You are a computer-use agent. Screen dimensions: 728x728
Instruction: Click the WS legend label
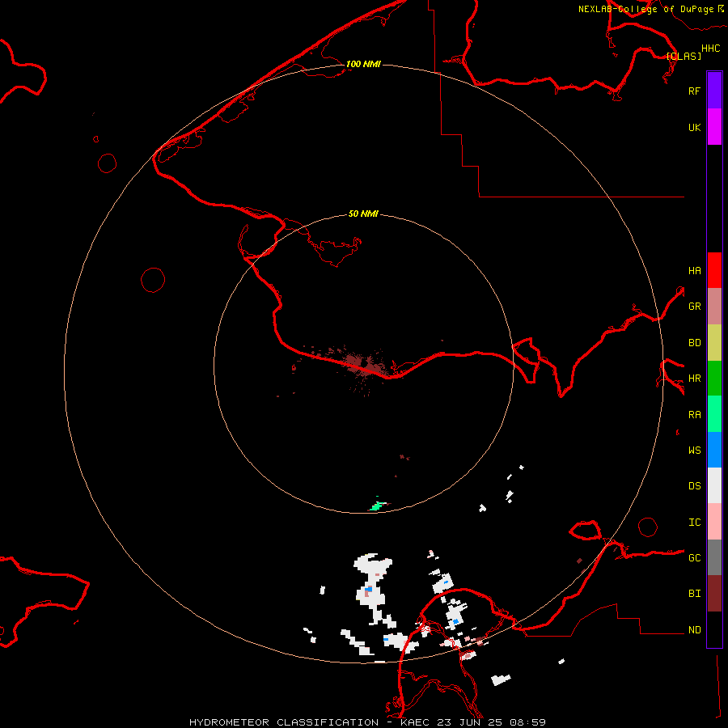tap(694, 450)
